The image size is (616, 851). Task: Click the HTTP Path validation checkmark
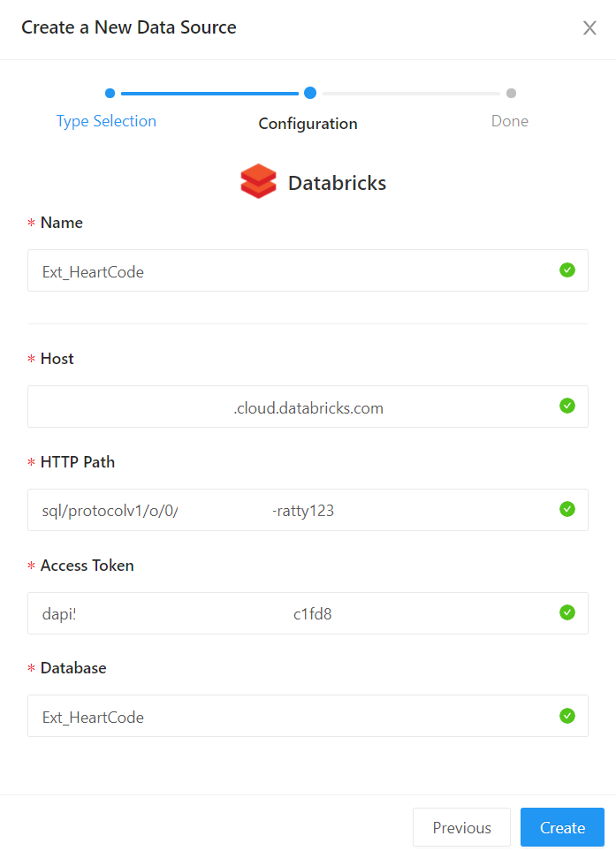click(x=567, y=509)
